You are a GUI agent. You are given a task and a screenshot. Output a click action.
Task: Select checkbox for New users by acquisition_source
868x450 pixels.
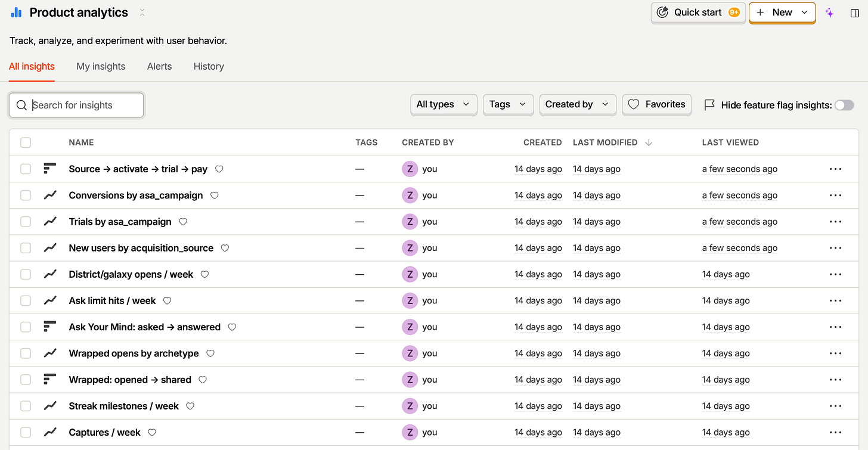tap(26, 248)
